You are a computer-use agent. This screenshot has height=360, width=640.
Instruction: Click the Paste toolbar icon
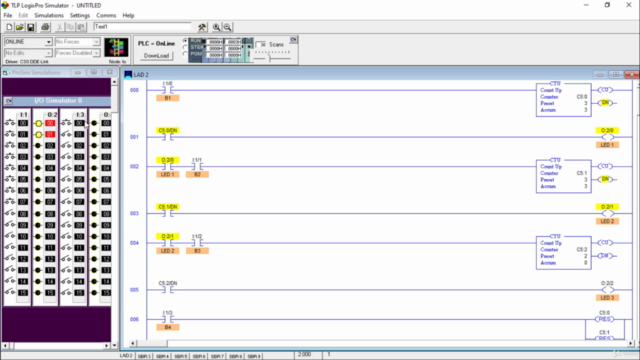(81, 27)
